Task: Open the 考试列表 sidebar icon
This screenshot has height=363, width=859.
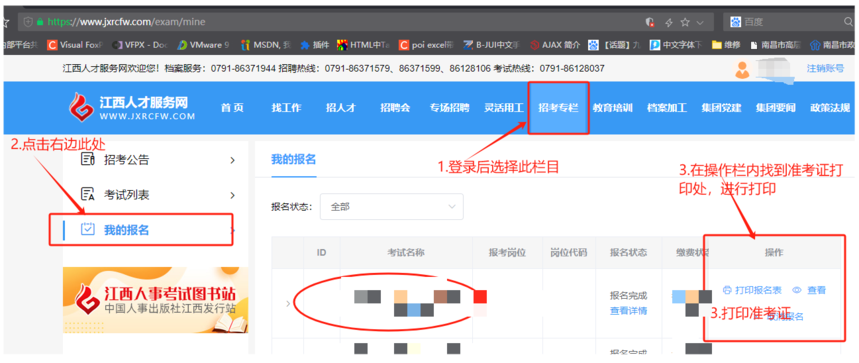Action: coord(88,194)
